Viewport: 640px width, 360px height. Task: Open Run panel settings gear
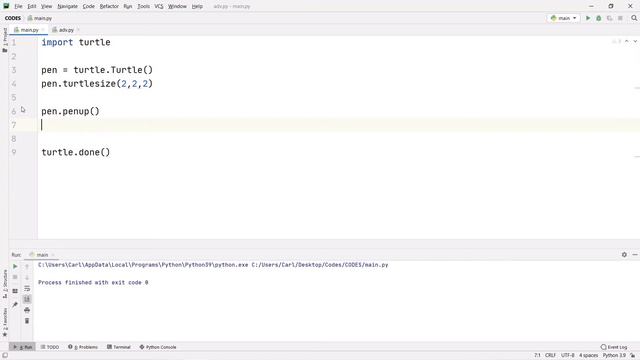(x=624, y=254)
